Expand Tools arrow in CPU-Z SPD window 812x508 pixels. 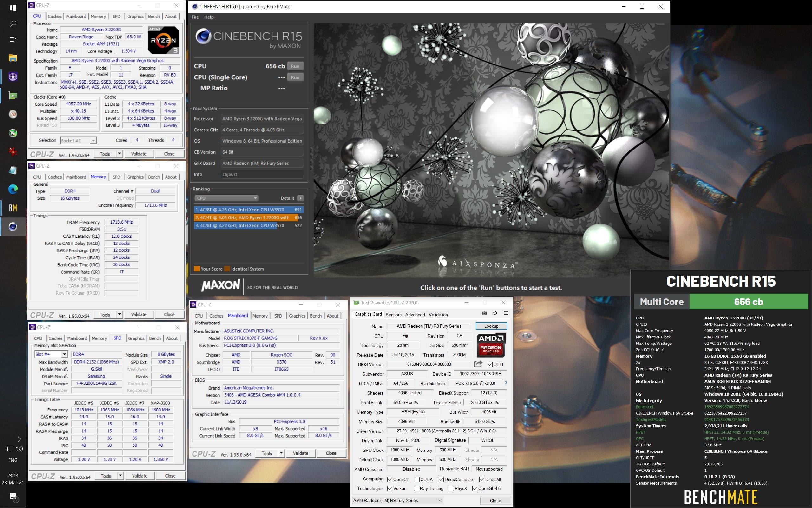(x=120, y=476)
